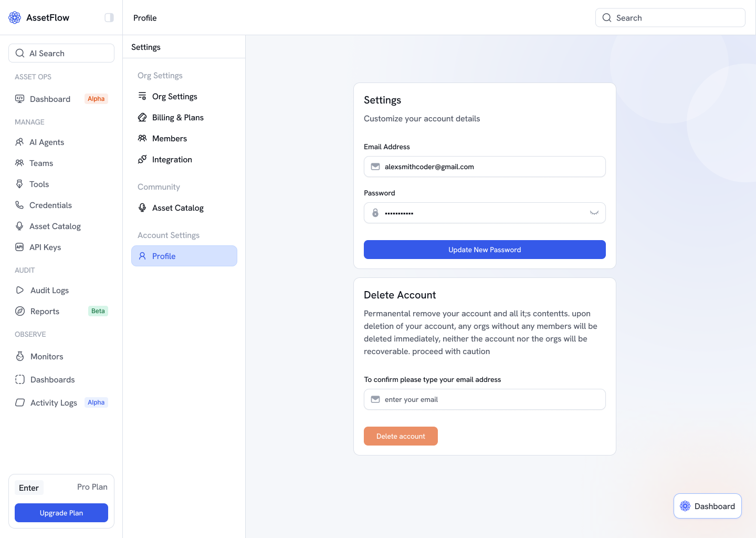Click the confirm email input field

(x=485, y=399)
